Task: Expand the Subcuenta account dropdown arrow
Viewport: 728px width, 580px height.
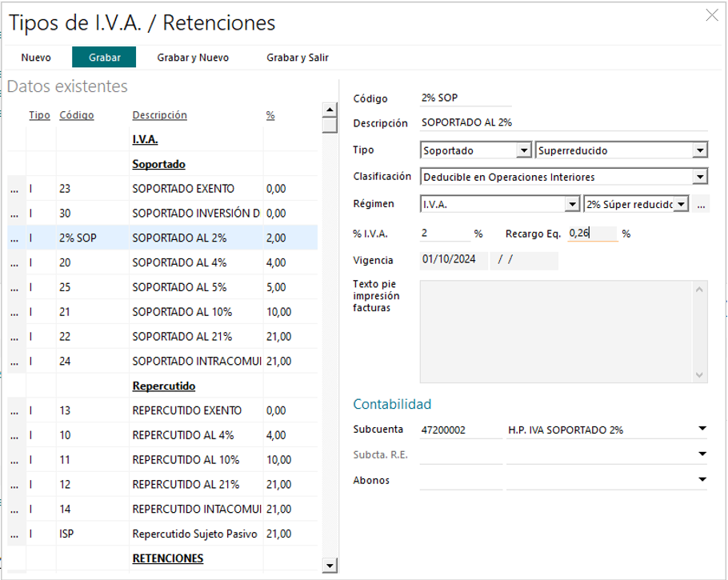Action: point(702,429)
